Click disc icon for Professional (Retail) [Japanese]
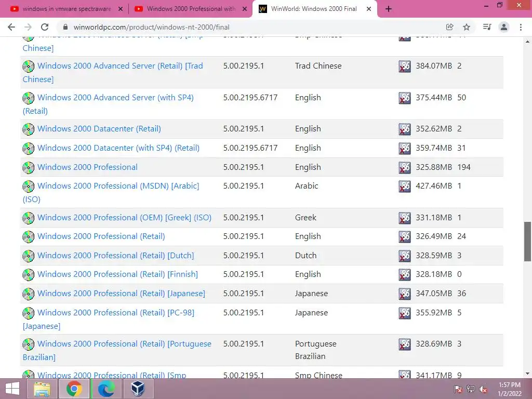532x399 pixels. pos(28,294)
